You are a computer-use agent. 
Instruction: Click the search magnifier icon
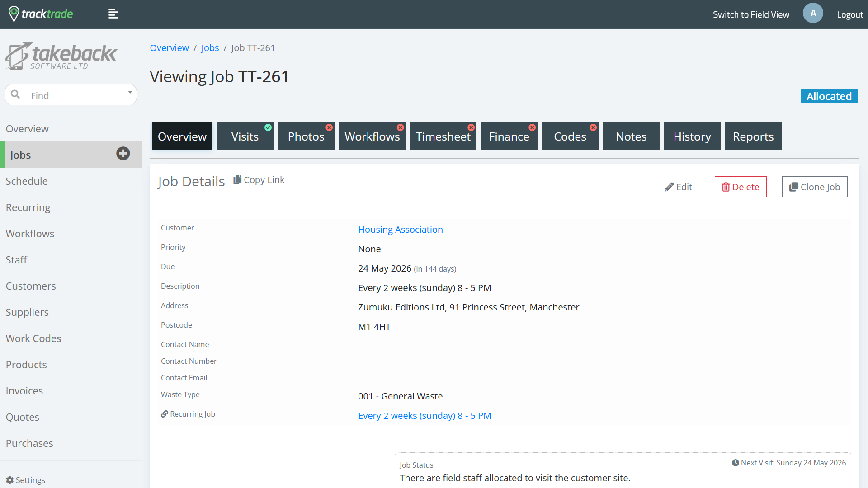coord(15,94)
